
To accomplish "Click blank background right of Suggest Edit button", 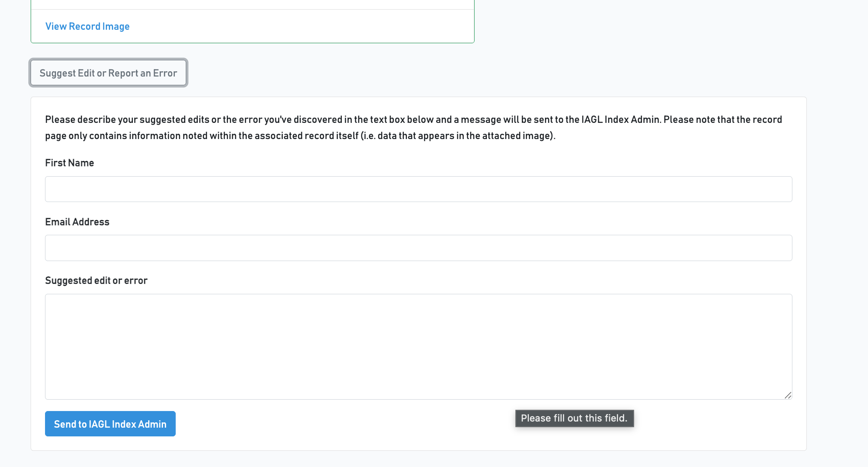I will coord(481,73).
